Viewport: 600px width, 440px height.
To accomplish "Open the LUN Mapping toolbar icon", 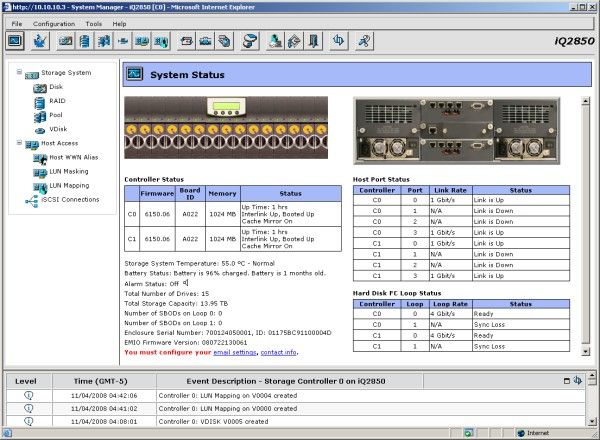I will tap(161, 41).
